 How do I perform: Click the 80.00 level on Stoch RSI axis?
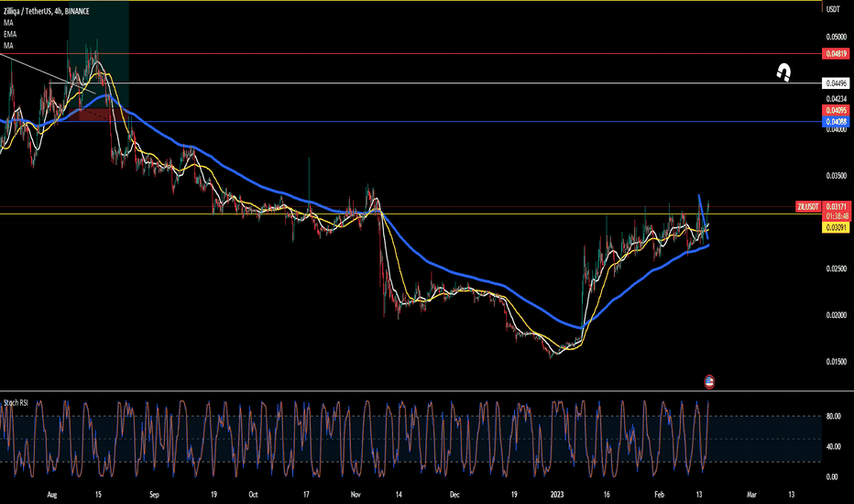[833, 416]
